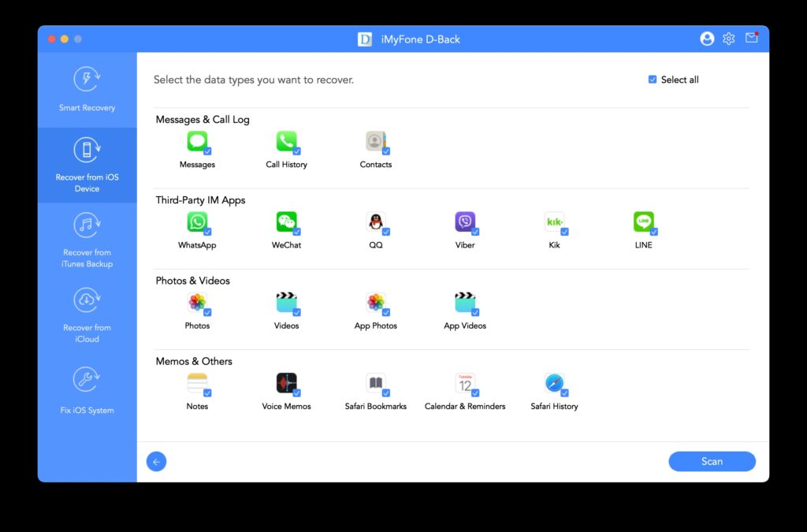
Task: Click the Notes icon
Action: coord(197,383)
